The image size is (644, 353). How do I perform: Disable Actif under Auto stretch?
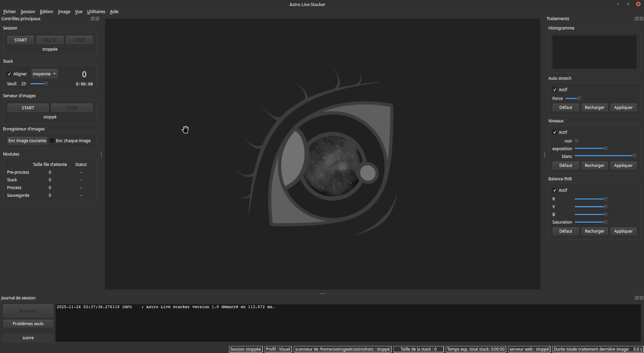[555, 90]
